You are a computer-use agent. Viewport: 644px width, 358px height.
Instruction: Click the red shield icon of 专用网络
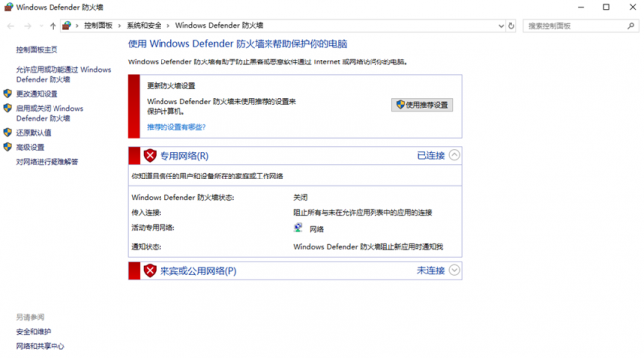click(x=150, y=156)
